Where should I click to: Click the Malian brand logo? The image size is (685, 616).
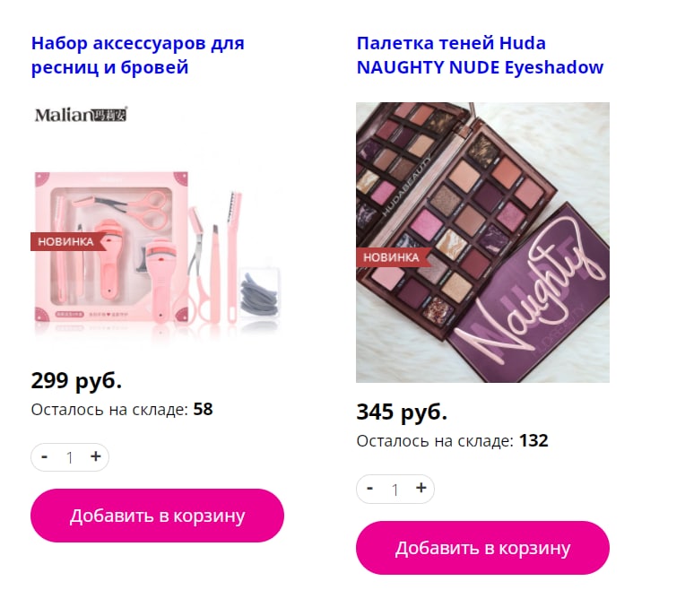pos(81,115)
